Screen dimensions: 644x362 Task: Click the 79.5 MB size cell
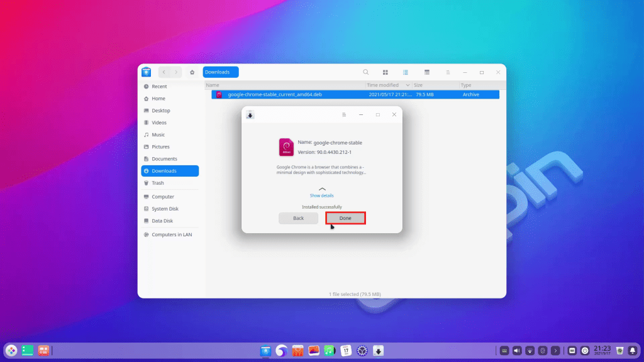tap(425, 94)
